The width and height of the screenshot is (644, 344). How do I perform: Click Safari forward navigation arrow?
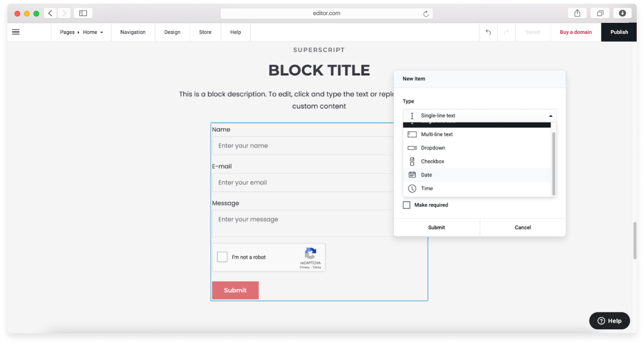click(x=64, y=13)
